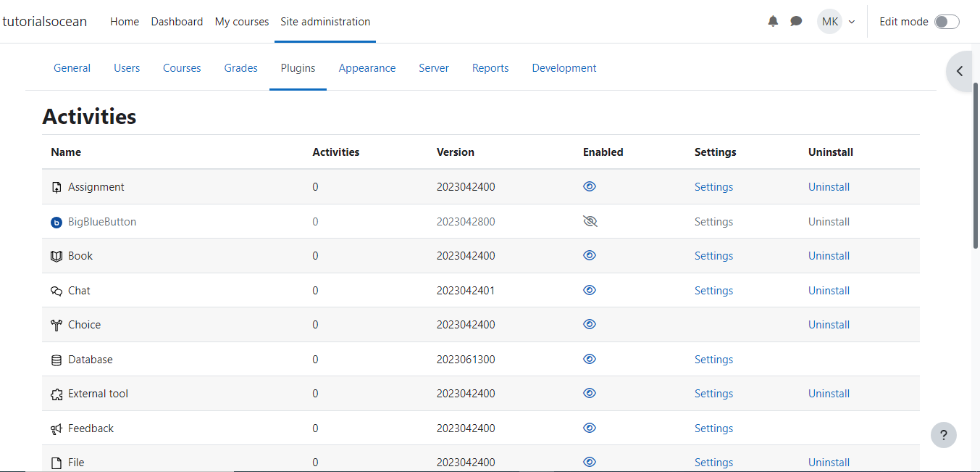Viewport: 980px width, 472px height.
Task: Enable the BigBlueButton activity
Action: (590, 221)
